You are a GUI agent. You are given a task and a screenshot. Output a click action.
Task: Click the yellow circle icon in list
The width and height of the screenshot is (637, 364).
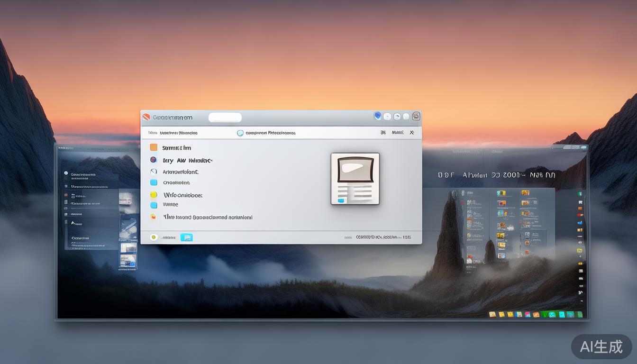(154, 195)
